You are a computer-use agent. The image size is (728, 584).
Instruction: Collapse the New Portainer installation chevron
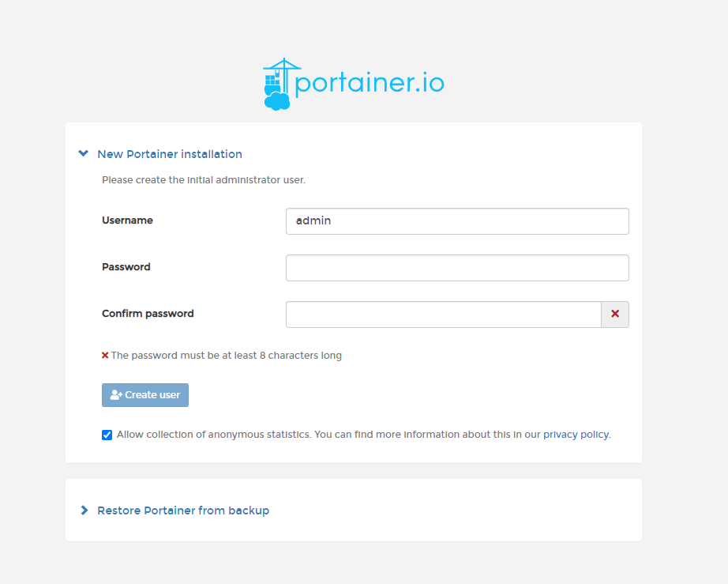coord(84,153)
